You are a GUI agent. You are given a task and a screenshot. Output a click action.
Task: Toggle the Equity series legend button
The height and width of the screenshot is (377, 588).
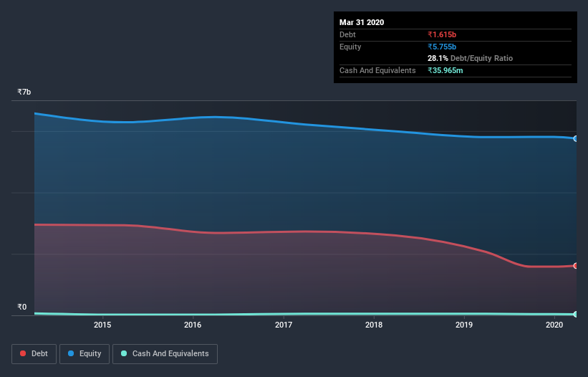[85, 354]
